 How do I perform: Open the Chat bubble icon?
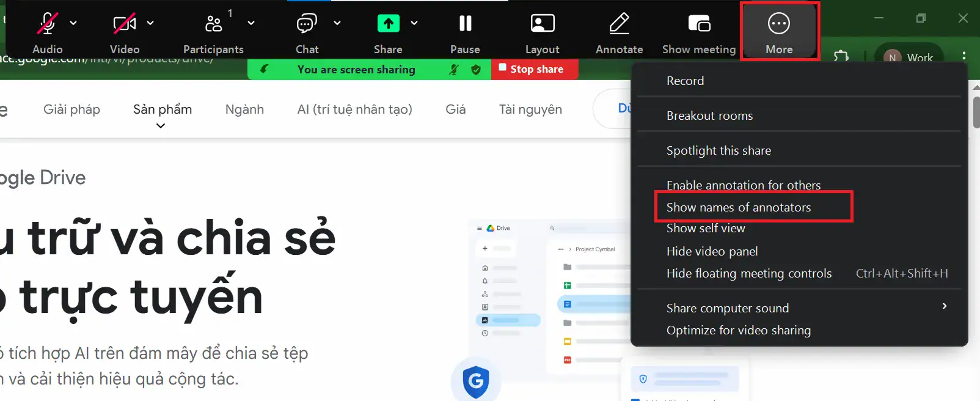pos(306,24)
